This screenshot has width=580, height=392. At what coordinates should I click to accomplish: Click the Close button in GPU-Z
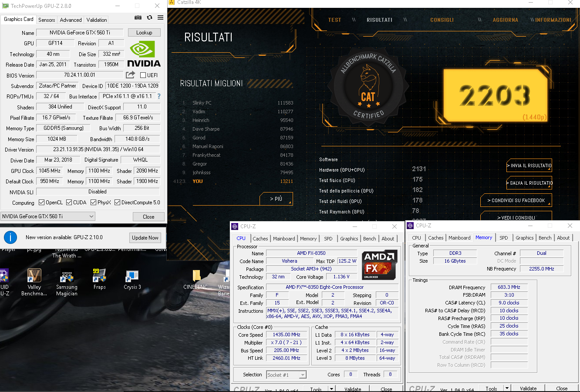[148, 217]
